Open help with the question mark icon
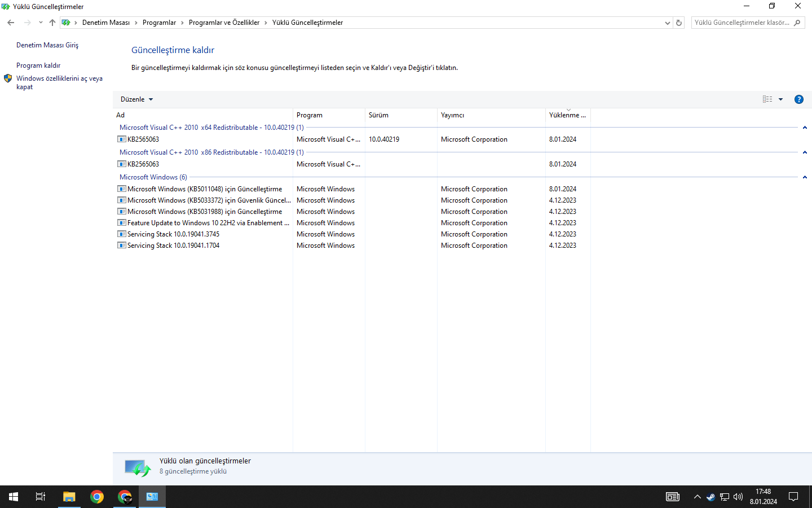This screenshot has width=812, height=508. [x=798, y=99]
